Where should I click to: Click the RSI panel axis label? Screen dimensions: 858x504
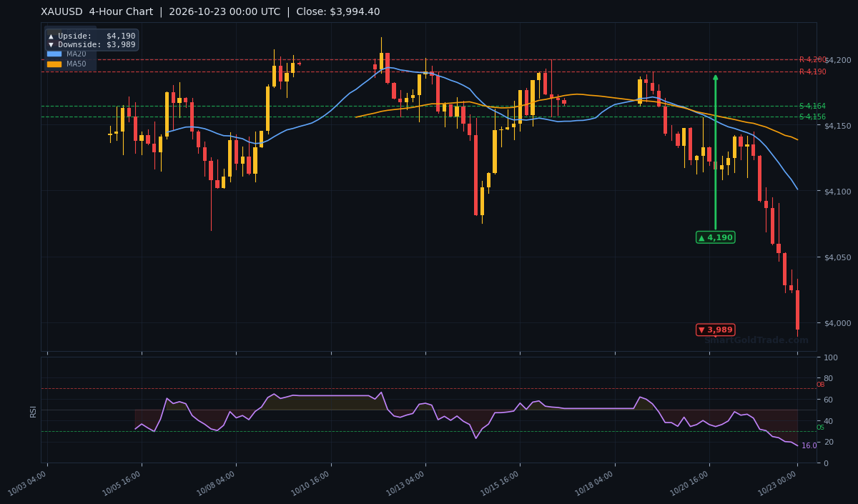click(33, 410)
